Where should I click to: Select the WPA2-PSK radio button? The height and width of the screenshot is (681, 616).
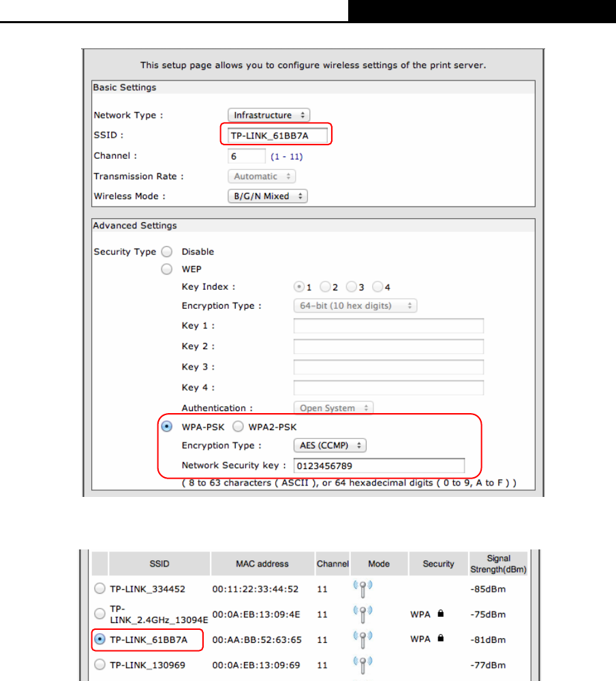[238, 427]
